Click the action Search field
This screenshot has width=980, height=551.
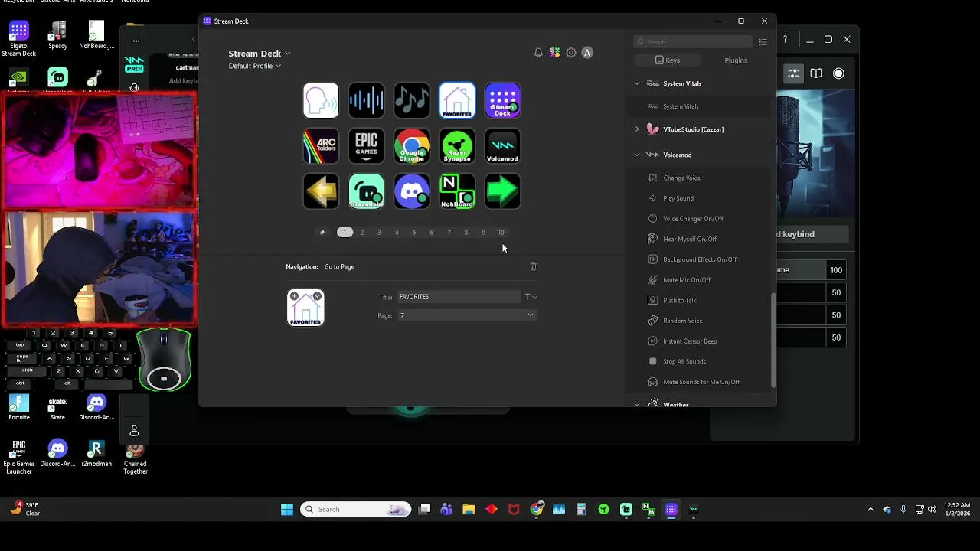tap(694, 42)
